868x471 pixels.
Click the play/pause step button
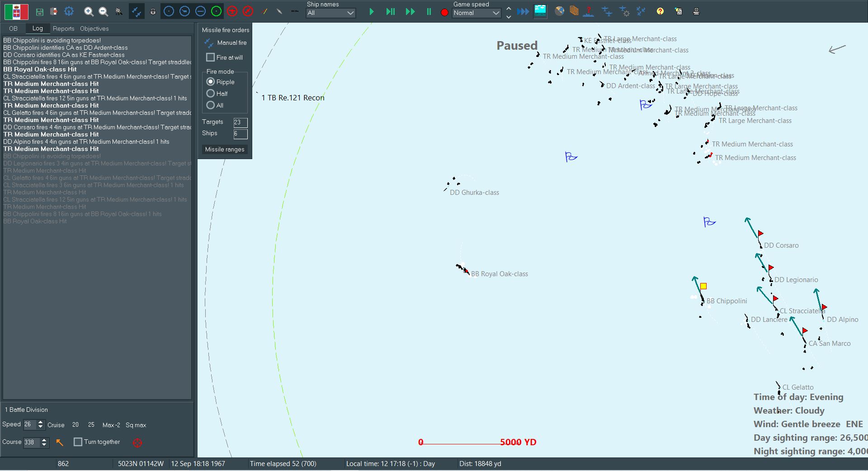(391, 12)
